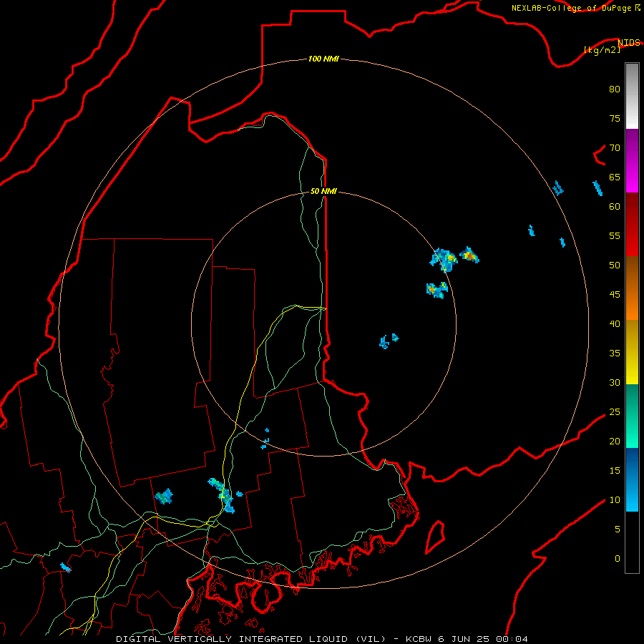This screenshot has width=644, height=644.
Task: Click the 65 scale value
Action: [615, 177]
